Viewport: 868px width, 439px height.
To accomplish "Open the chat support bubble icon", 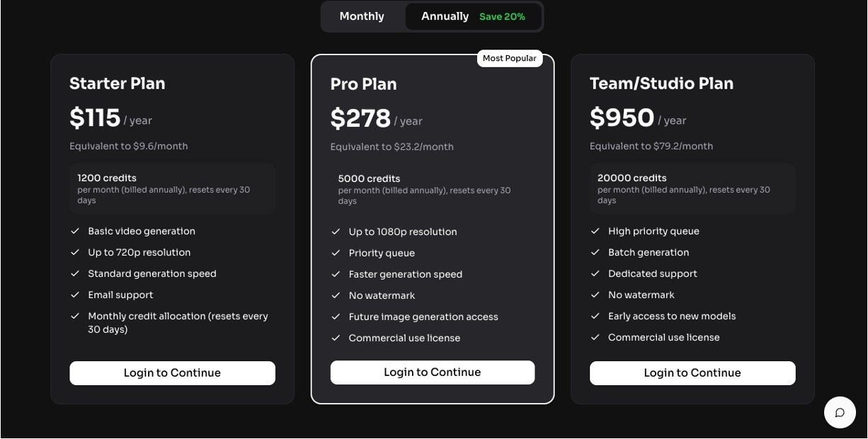I will coord(840,413).
